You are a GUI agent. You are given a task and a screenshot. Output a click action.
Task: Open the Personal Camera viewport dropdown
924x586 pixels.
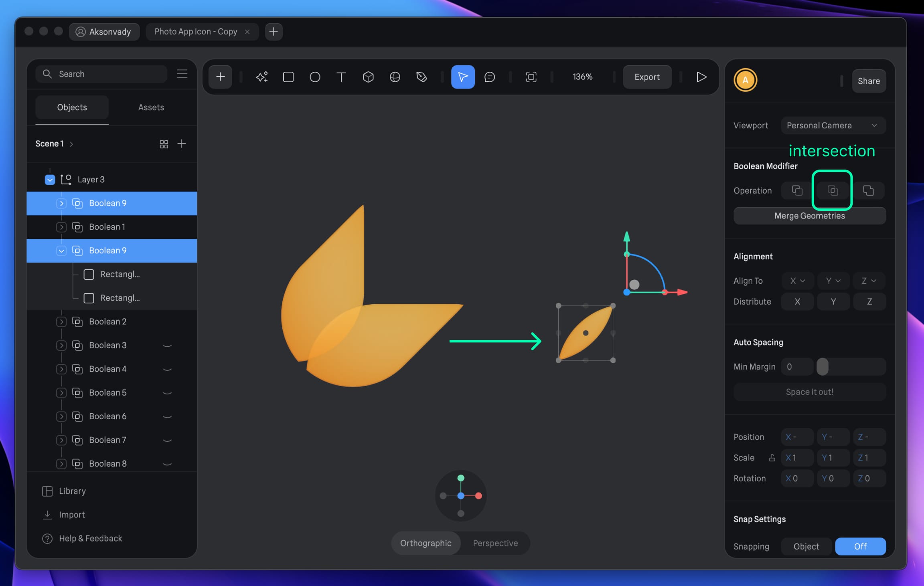click(x=833, y=125)
